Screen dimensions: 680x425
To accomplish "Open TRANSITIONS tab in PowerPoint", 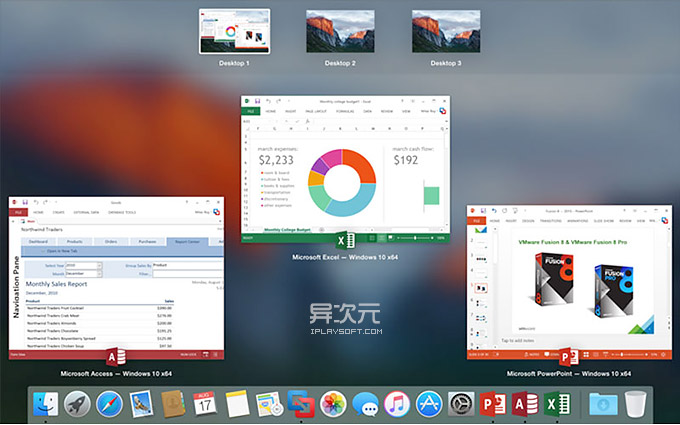I will point(550,221).
